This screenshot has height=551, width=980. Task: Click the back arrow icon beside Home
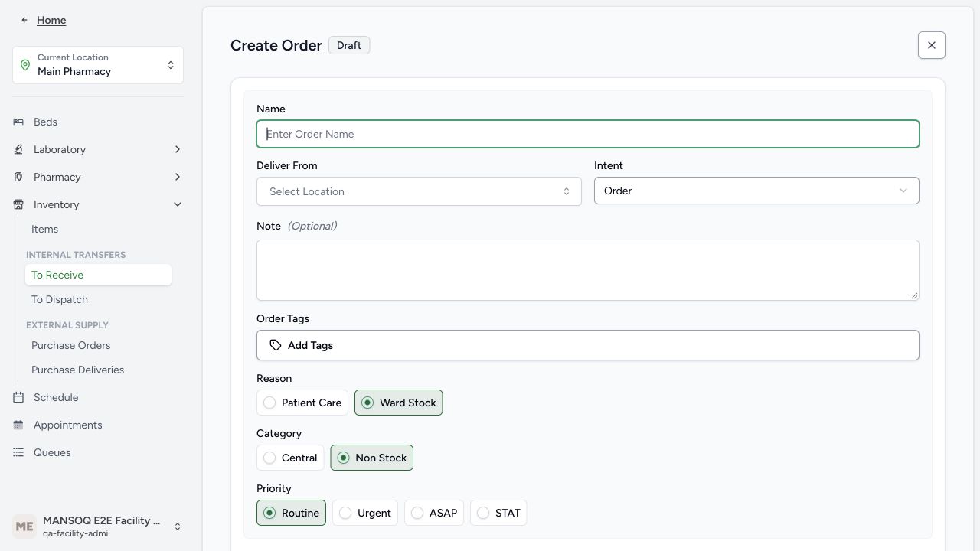(24, 20)
